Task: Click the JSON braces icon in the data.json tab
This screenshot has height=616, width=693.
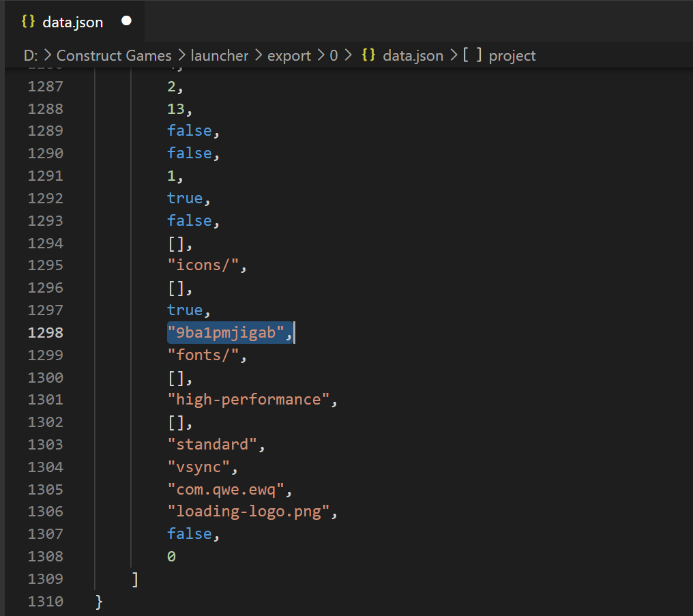Action: tap(28, 21)
